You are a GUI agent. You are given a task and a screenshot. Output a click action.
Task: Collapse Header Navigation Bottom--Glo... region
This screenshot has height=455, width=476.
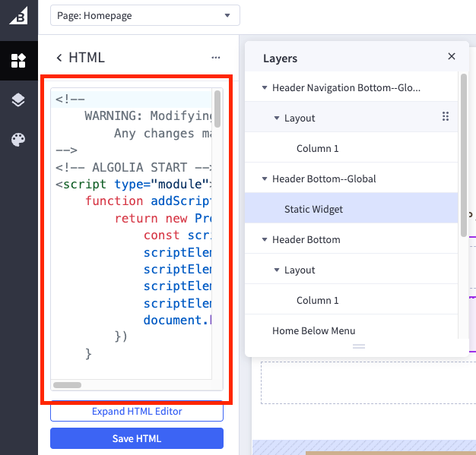click(265, 87)
